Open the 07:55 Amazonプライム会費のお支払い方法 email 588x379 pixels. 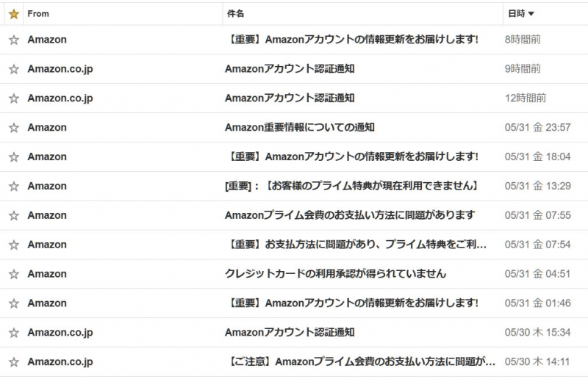click(x=350, y=216)
